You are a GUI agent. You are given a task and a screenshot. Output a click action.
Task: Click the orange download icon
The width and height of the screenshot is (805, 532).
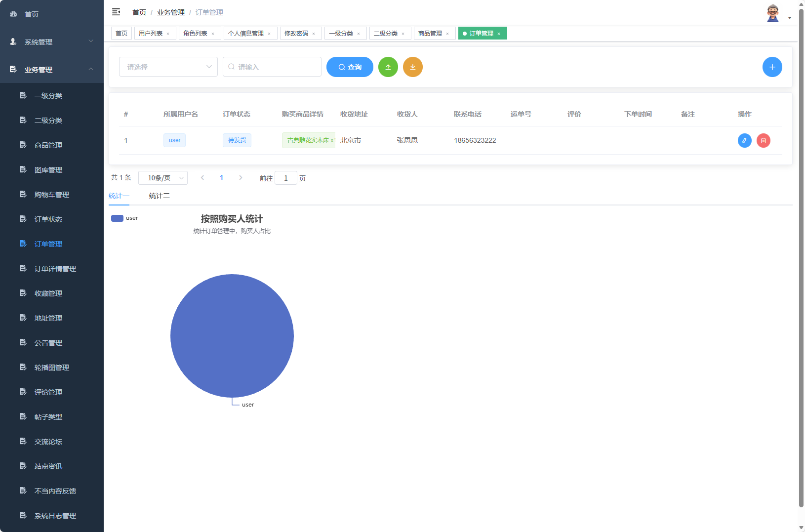413,67
